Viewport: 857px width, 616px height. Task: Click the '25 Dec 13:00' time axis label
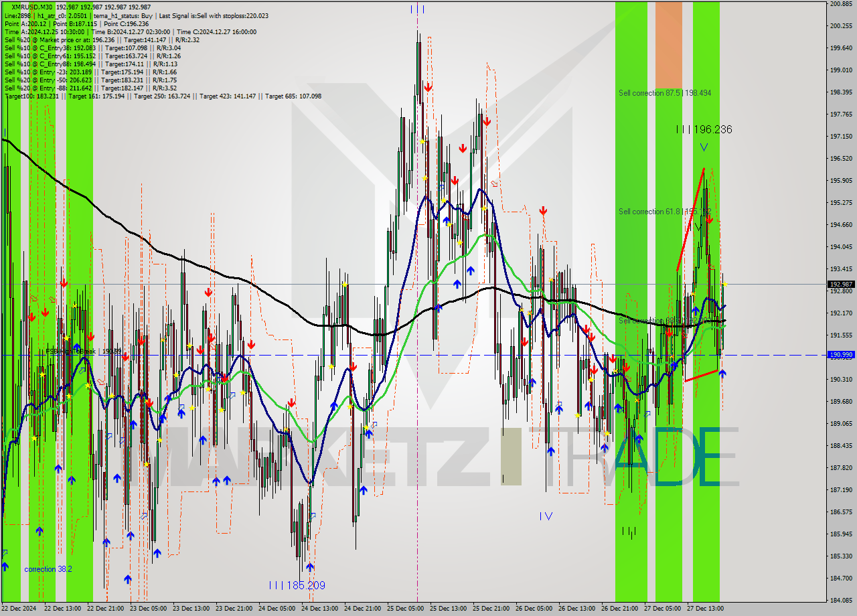tap(448, 609)
